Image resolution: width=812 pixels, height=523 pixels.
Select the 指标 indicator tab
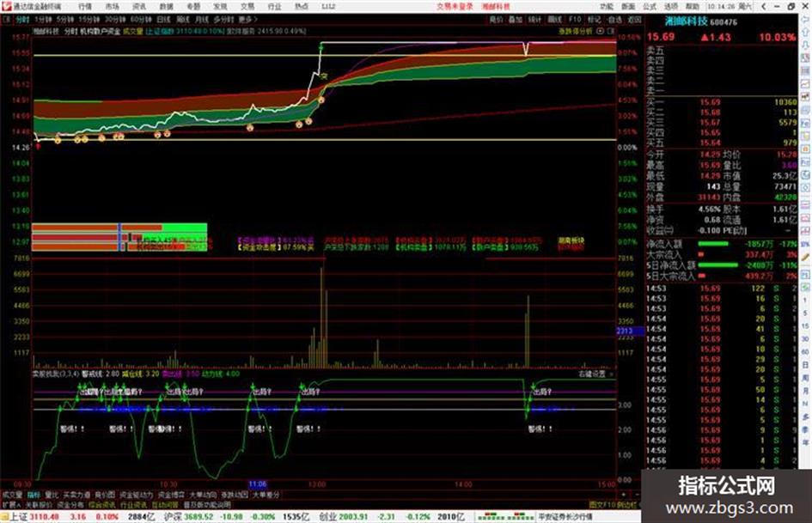34,495
